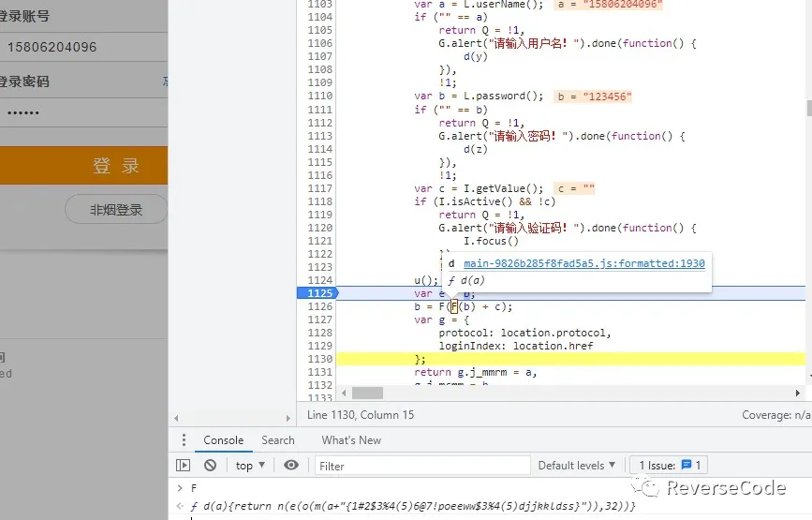The image size is (812, 520).
Task: Click the inline value b = "123456"
Action: coord(595,97)
